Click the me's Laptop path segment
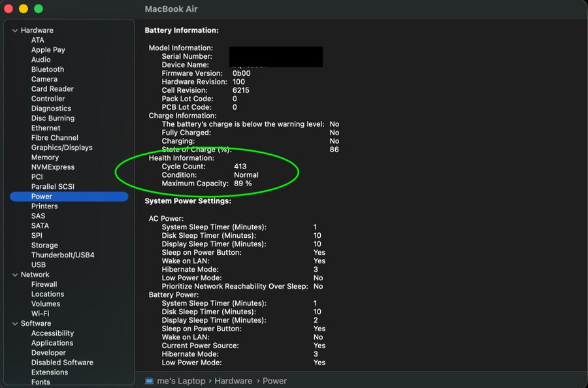The width and height of the screenshot is (588, 388). [181, 381]
